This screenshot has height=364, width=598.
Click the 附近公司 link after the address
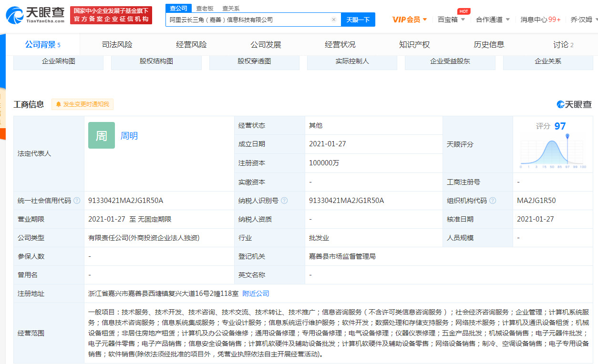click(256, 293)
